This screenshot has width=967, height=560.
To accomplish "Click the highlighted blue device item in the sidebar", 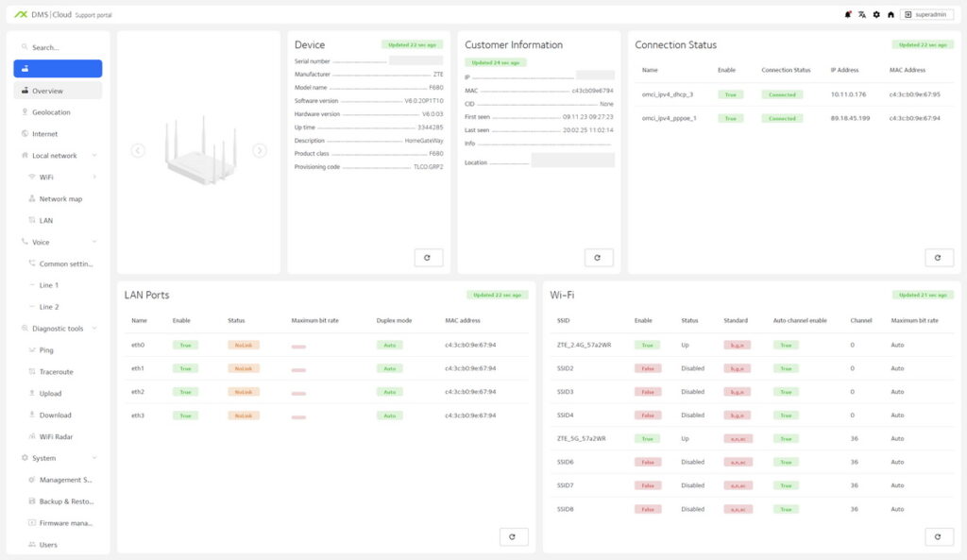I will point(58,68).
